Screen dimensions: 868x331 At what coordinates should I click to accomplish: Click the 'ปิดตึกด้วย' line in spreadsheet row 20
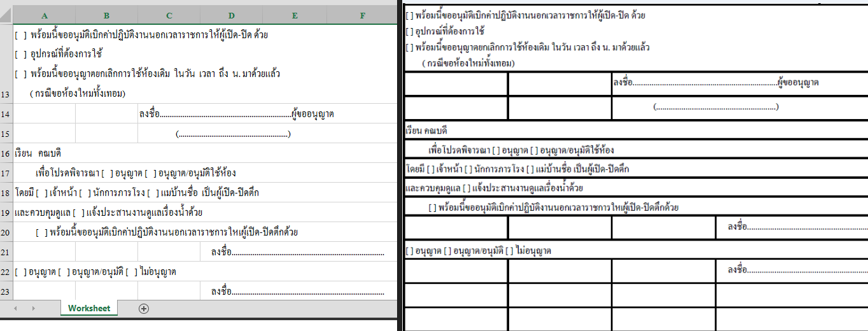pos(167,232)
